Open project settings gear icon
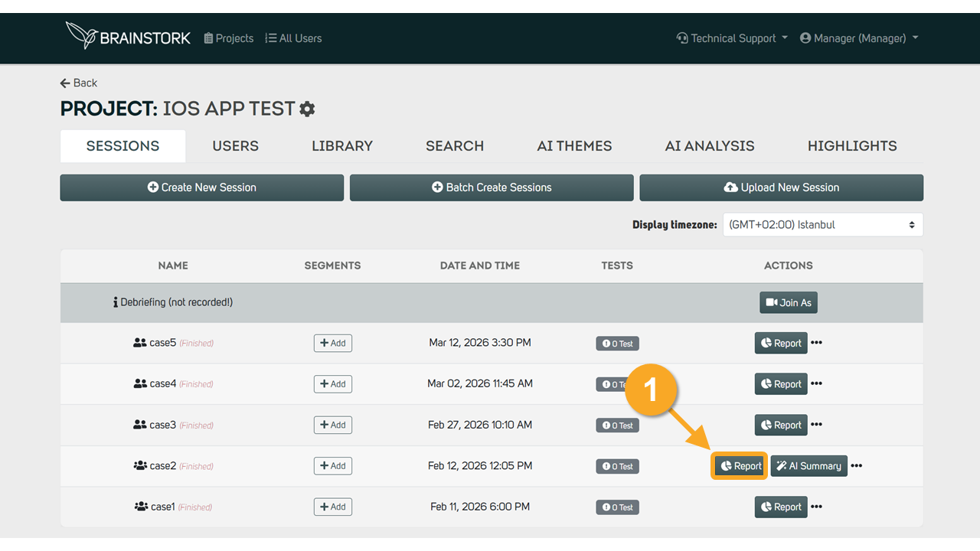 307,109
